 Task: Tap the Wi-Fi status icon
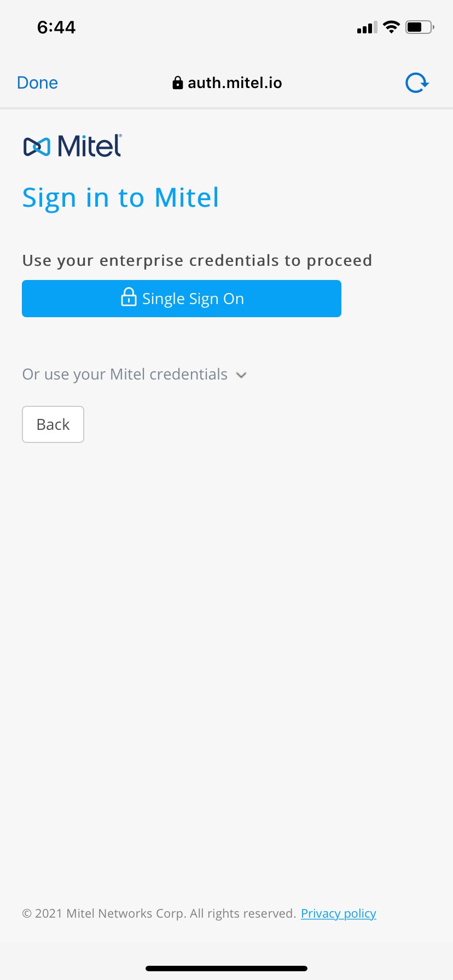click(391, 27)
